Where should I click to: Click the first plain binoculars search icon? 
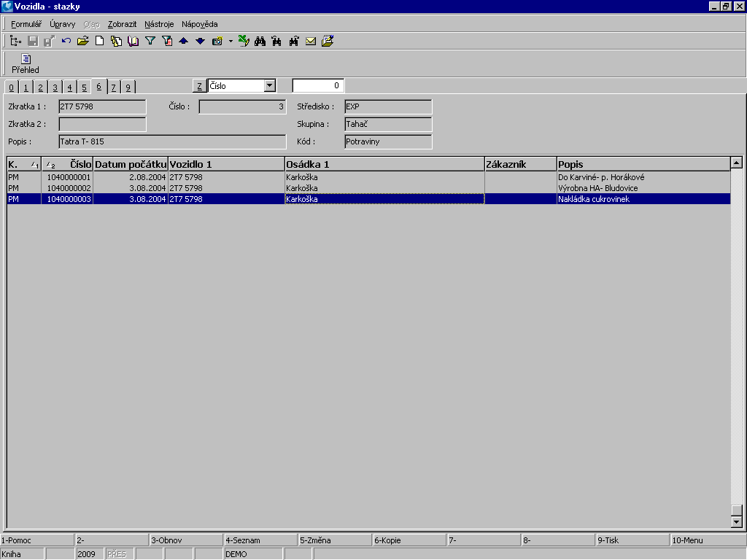point(260,42)
